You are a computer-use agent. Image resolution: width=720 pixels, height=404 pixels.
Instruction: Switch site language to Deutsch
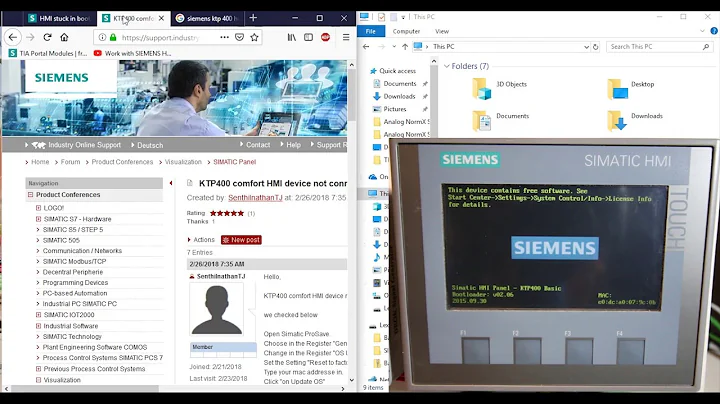click(150, 145)
